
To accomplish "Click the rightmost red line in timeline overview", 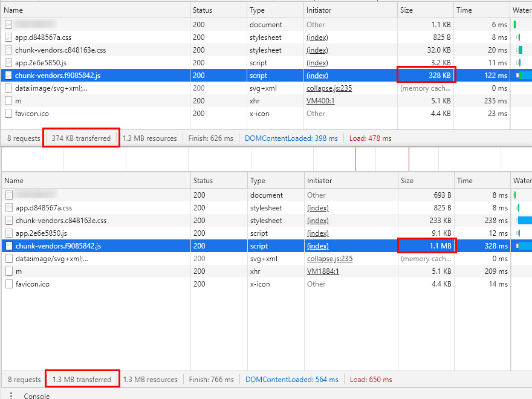I will tap(409, 160).
